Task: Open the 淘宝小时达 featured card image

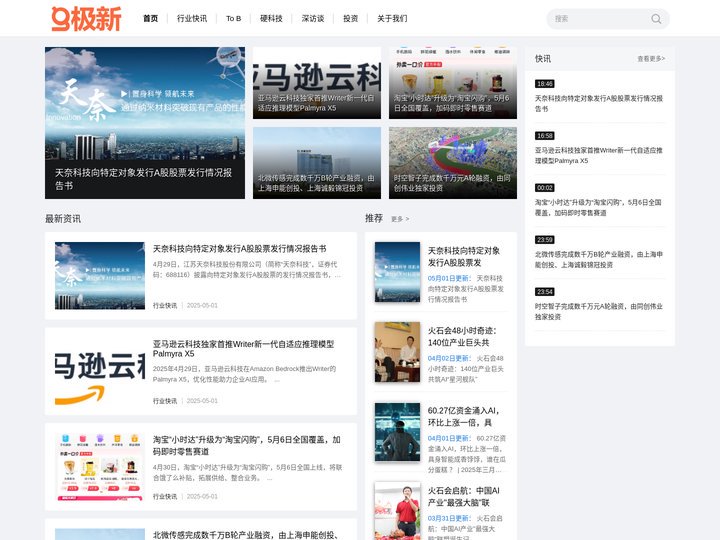Action: pyautogui.click(x=453, y=83)
